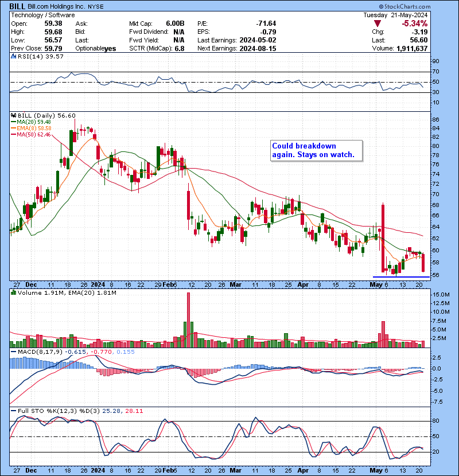Viewport: 459px width, 476px height.
Task: Click the EMA(8) 58.58 legend entry
Action: point(31,128)
